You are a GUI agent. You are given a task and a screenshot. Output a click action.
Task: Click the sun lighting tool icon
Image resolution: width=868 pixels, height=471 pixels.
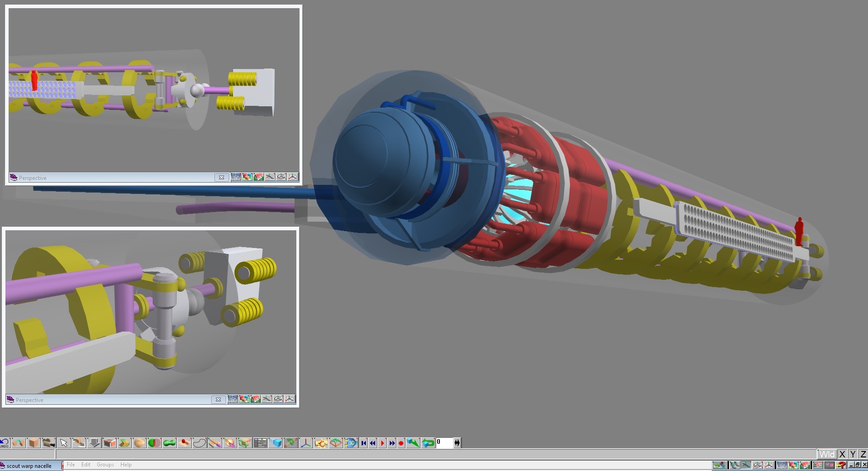321,443
